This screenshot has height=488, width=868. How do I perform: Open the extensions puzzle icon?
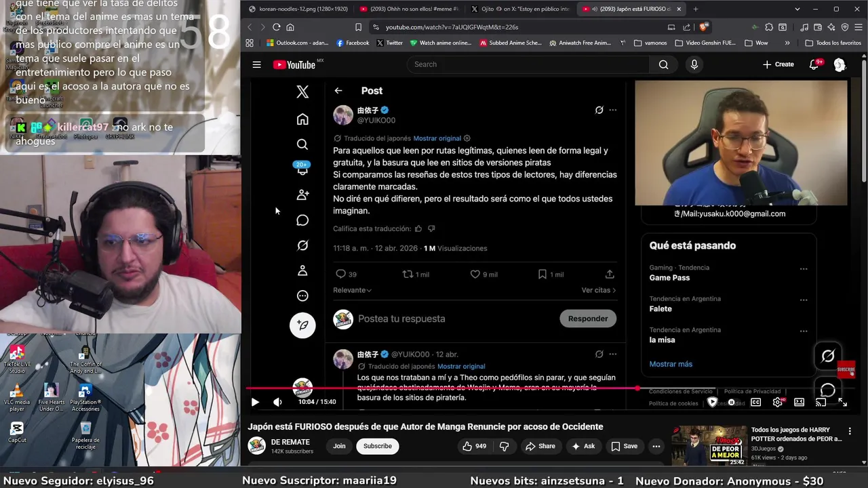[769, 27]
